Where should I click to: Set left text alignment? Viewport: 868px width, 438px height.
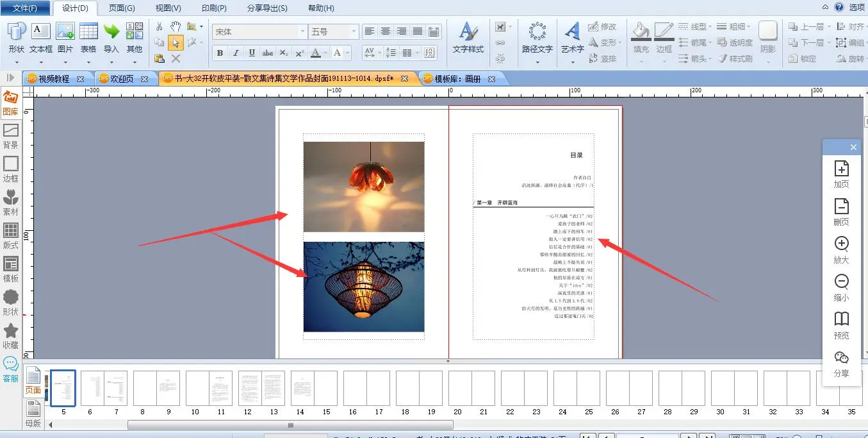coord(370,31)
